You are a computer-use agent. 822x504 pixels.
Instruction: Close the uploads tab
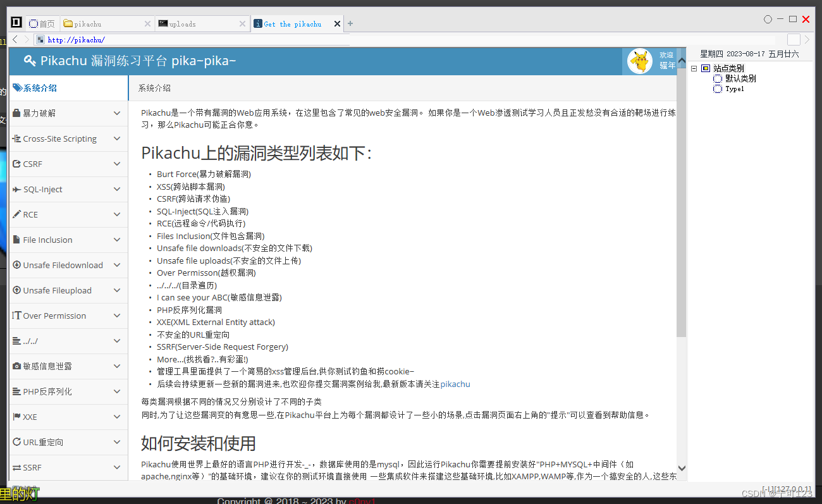click(x=242, y=24)
